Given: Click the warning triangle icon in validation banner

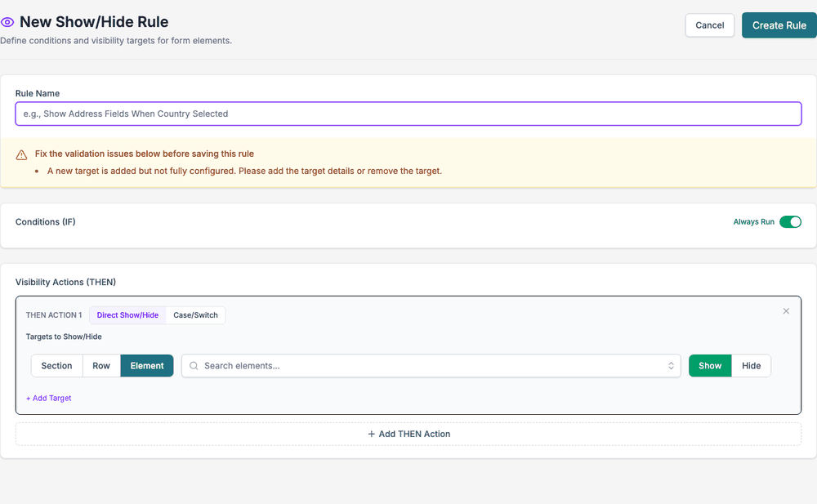Looking at the screenshot, I should point(21,155).
